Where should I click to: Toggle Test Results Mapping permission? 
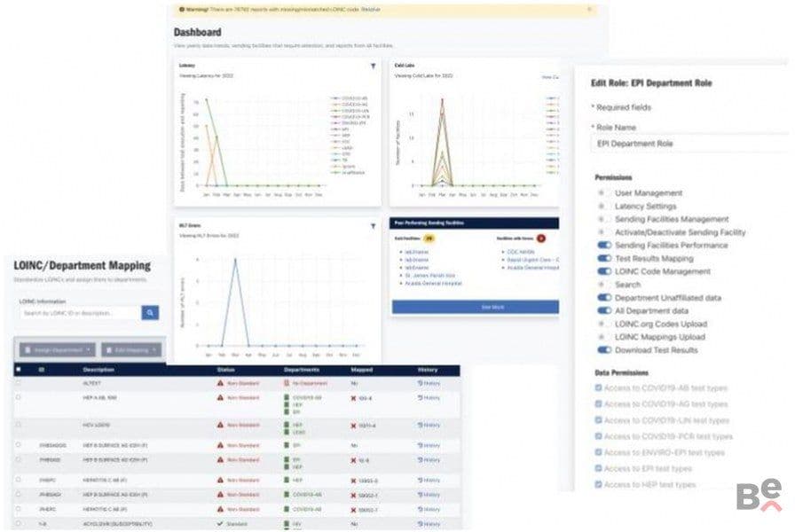tap(604, 258)
